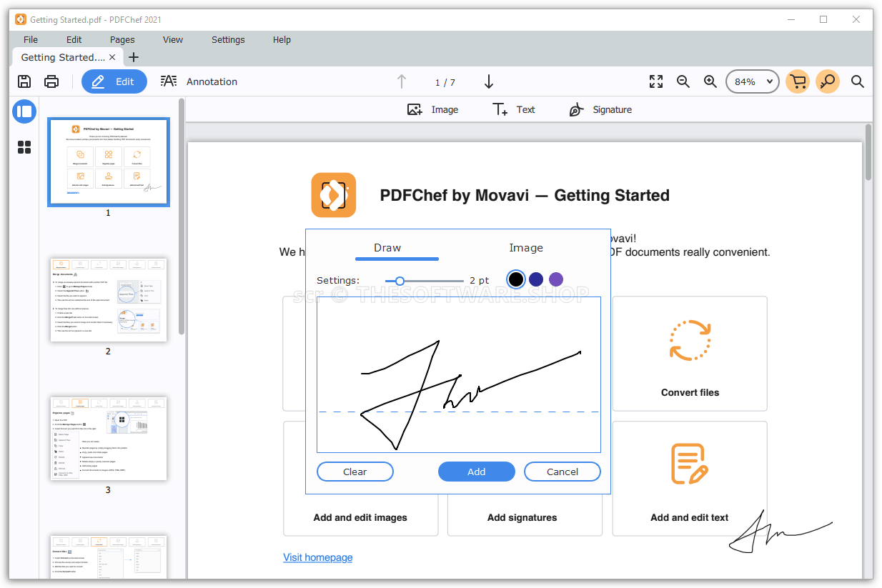
Task: Click the Clear button
Action: [x=355, y=472]
